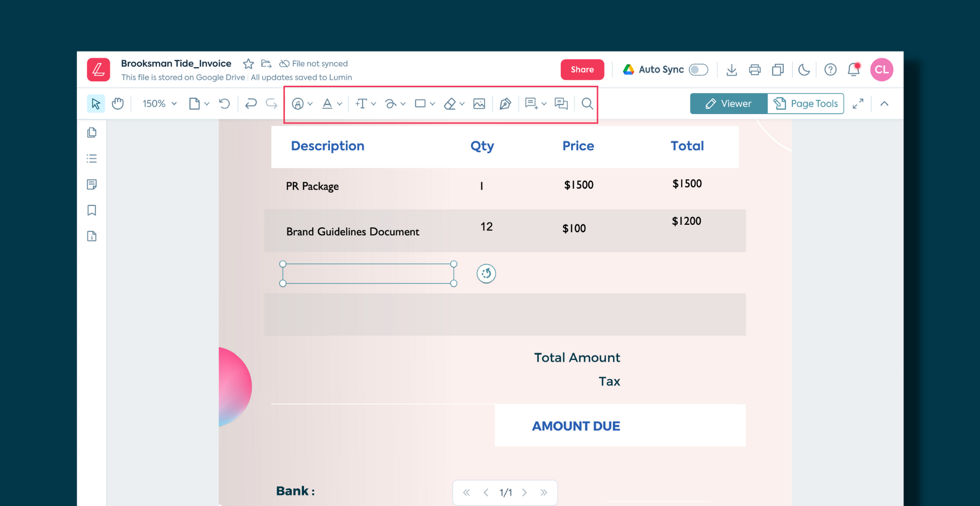Expand the eraser tool options chevron
980x506 pixels.
461,104
